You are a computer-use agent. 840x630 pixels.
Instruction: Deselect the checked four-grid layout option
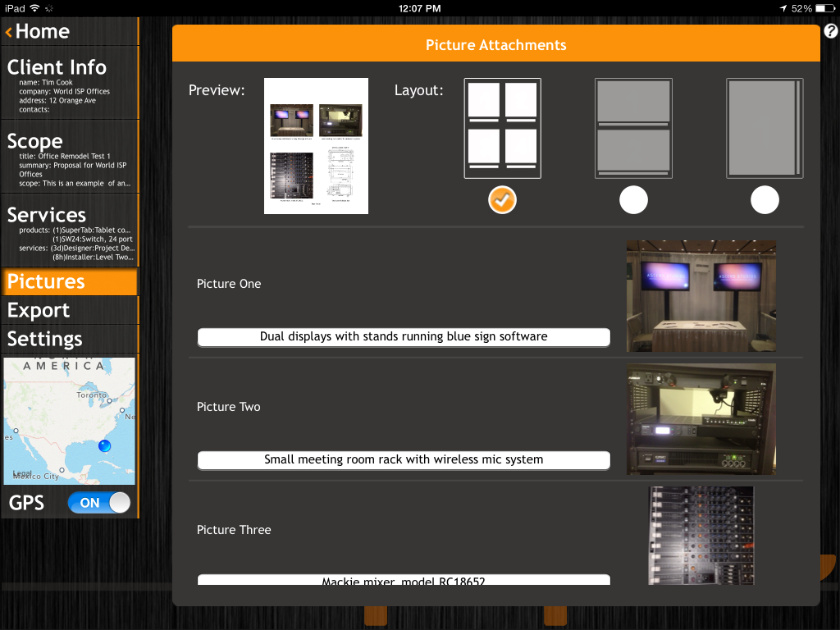tap(502, 200)
